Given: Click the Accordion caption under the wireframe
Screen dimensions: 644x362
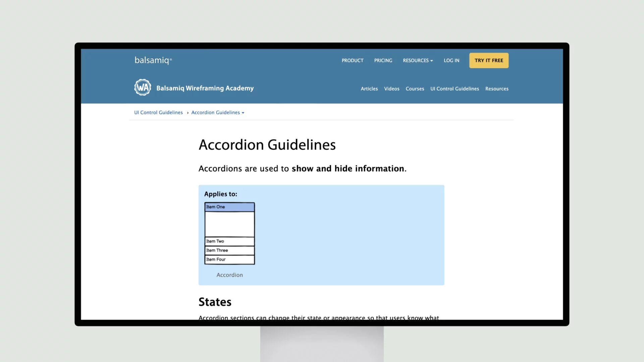Looking at the screenshot, I should (230, 275).
